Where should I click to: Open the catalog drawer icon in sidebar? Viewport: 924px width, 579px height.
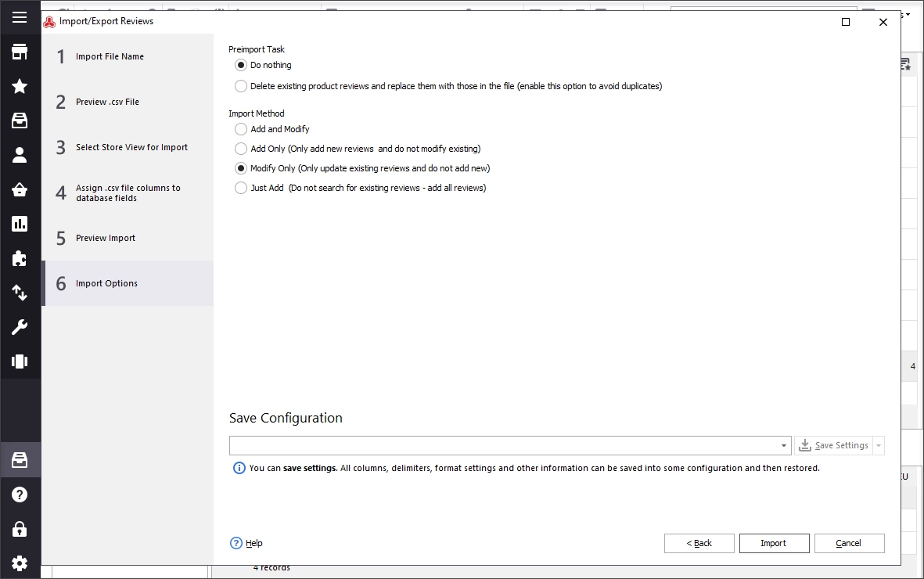pos(20,120)
